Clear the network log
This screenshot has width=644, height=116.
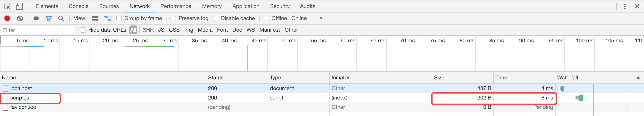[x=20, y=18]
